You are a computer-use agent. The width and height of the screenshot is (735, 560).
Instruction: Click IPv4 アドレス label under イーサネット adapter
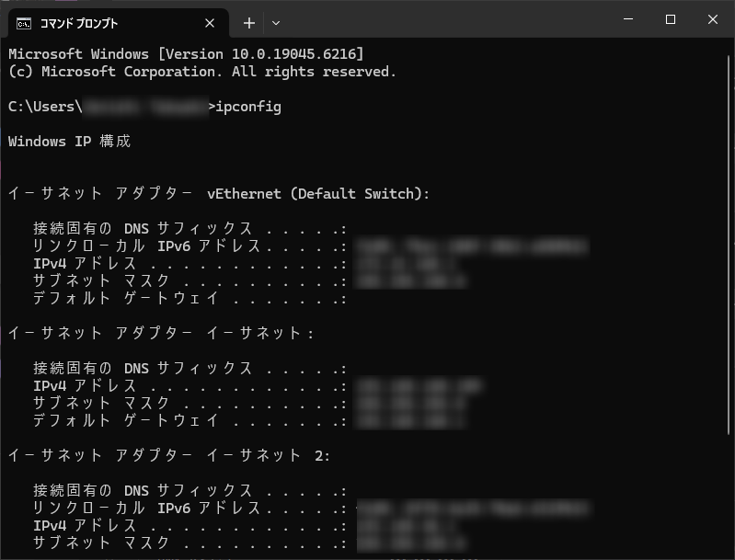pyautogui.click(x=85, y=385)
